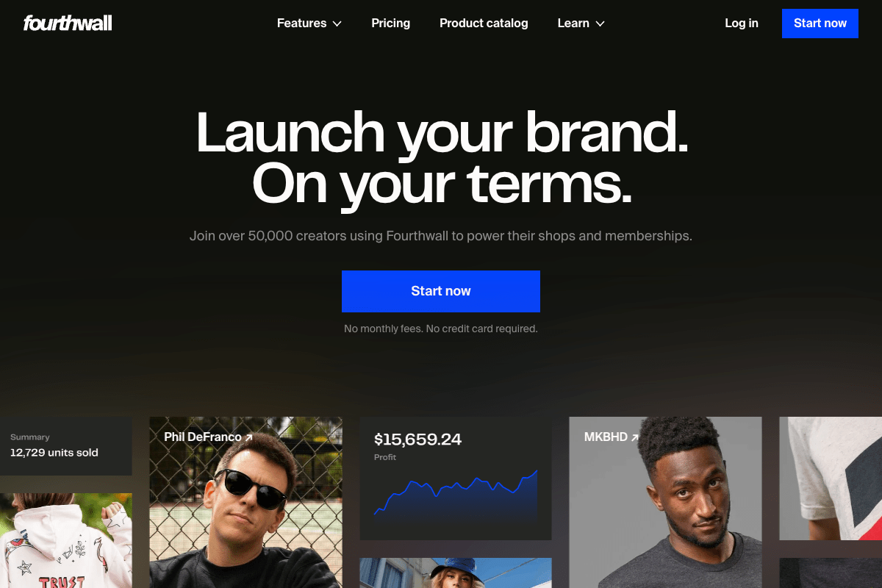Open the arrow icon beside Phil DeFranco

[248, 437]
